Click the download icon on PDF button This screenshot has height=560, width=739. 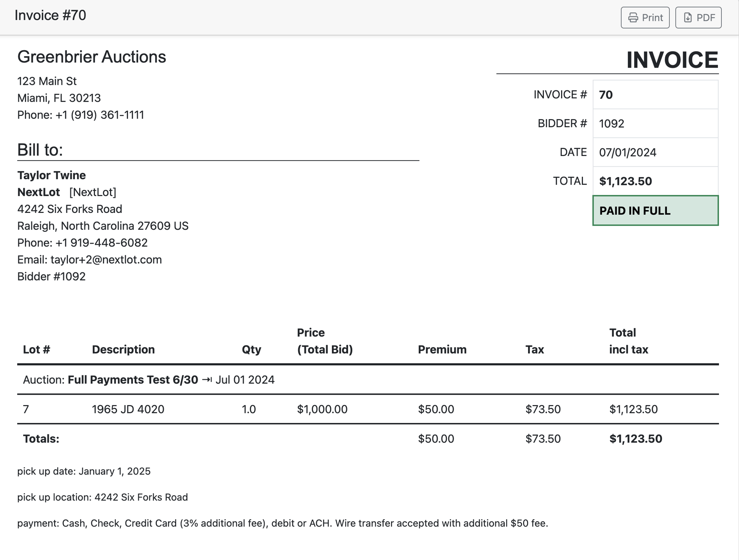click(x=687, y=17)
